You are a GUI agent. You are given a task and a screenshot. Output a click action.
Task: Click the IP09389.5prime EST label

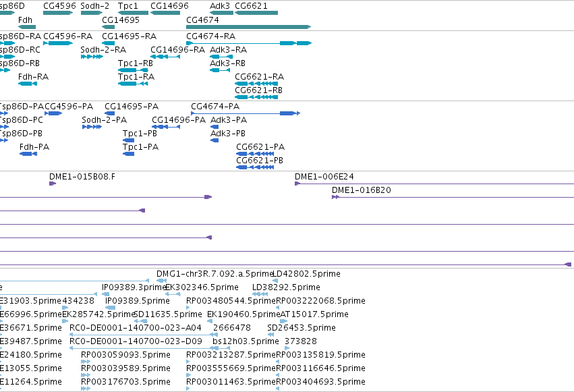[138, 301]
